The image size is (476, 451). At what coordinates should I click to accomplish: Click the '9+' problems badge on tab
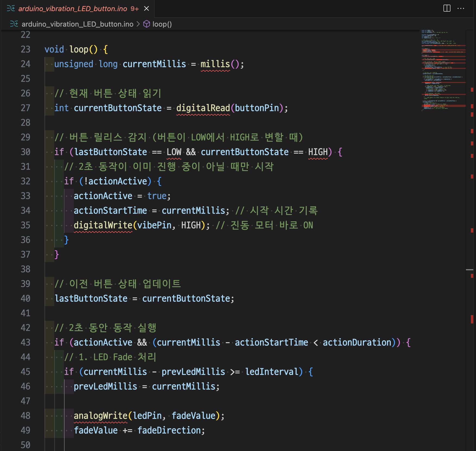(135, 9)
